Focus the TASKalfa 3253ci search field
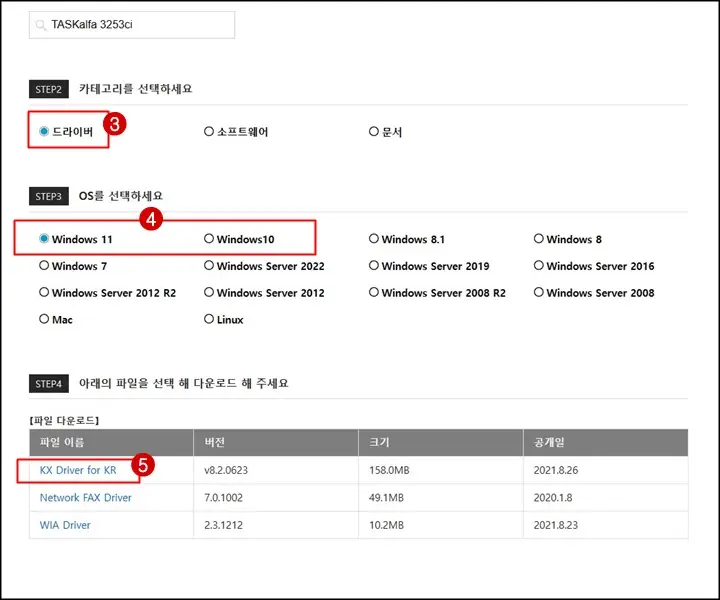Viewport: 720px width, 600px height. click(x=132, y=25)
